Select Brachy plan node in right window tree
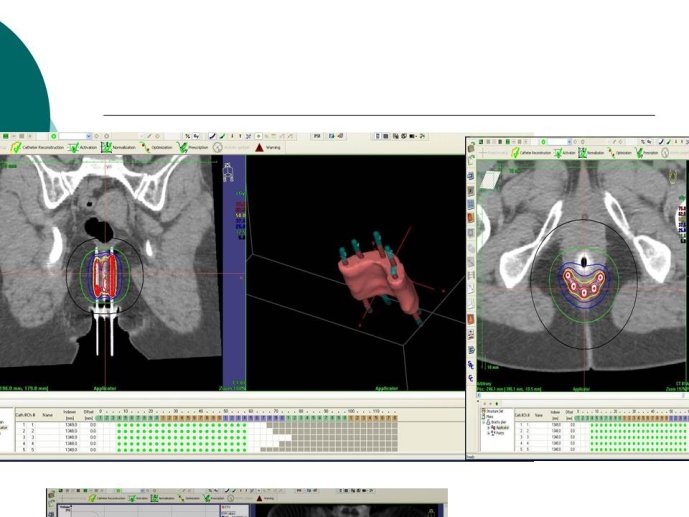This screenshot has width=689, height=517. [x=497, y=422]
